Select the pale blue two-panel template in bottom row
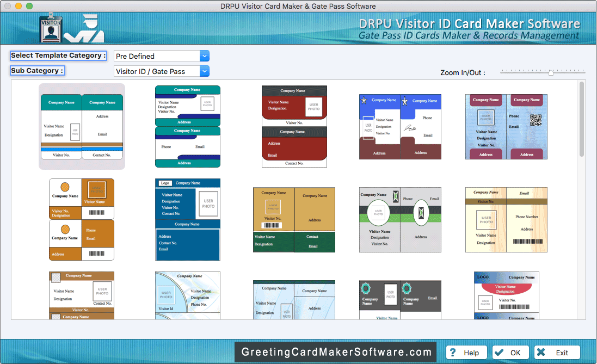The height and width of the screenshot is (364, 597). 294,300
